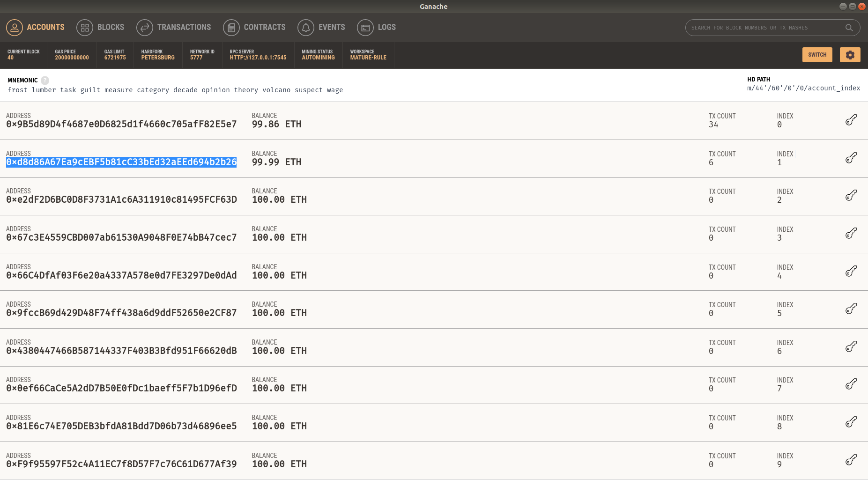Click address 0xe2dF2D6BC0D8F373...F63D
The height and width of the screenshot is (493, 868).
tap(121, 199)
